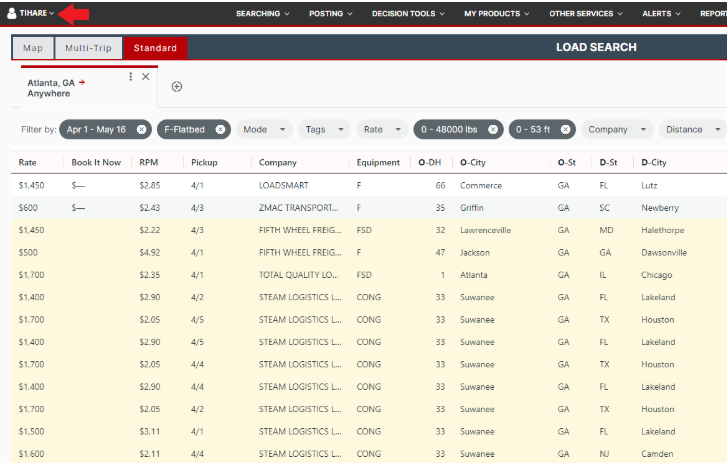Click the $1,600 rate cell

[x=31, y=454]
